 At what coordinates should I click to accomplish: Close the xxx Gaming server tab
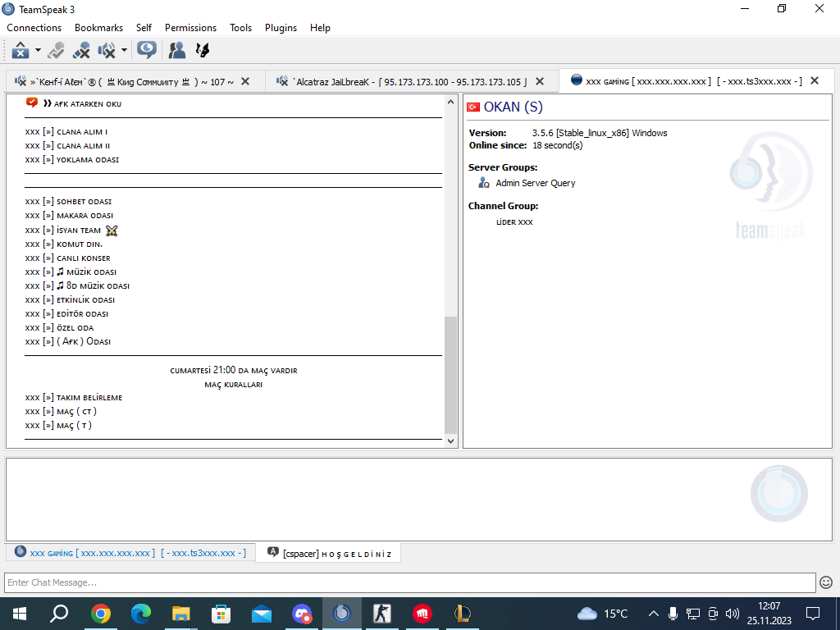[815, 80]
